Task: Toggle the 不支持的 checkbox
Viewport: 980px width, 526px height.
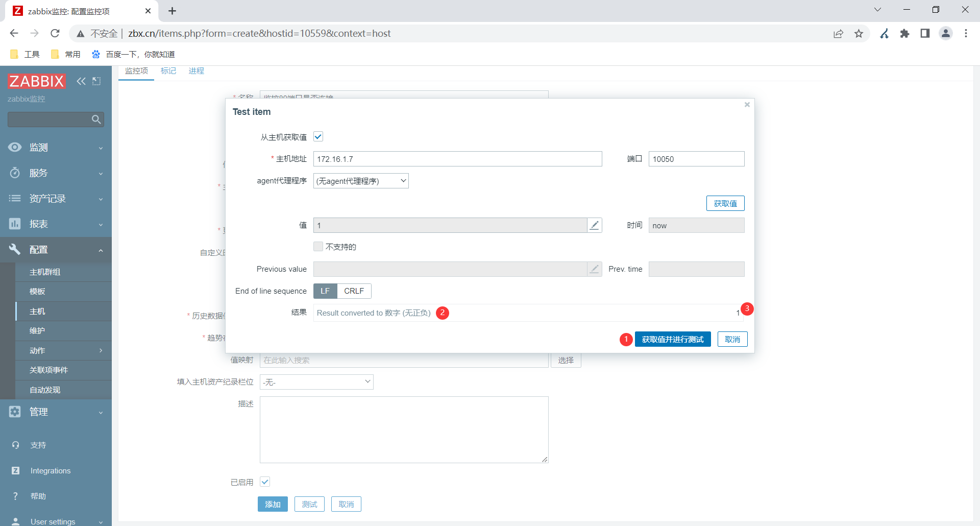Action: tap(318, 247)
